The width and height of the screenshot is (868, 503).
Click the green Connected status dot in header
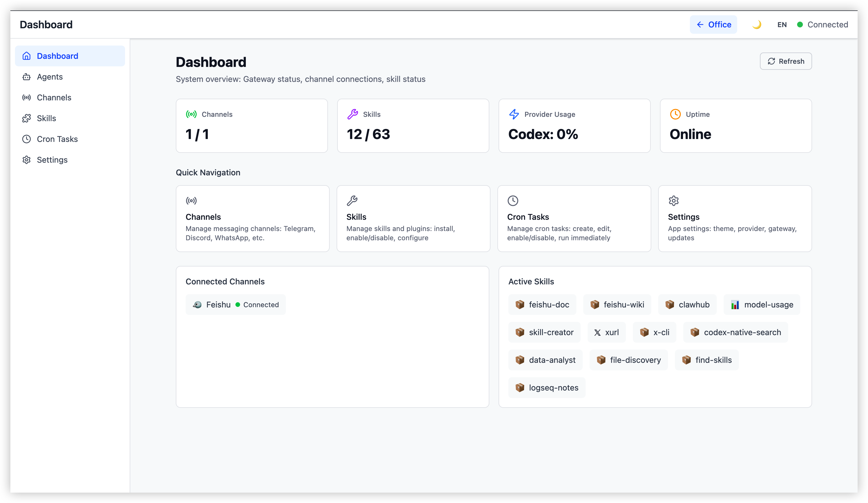click(800, 25)
